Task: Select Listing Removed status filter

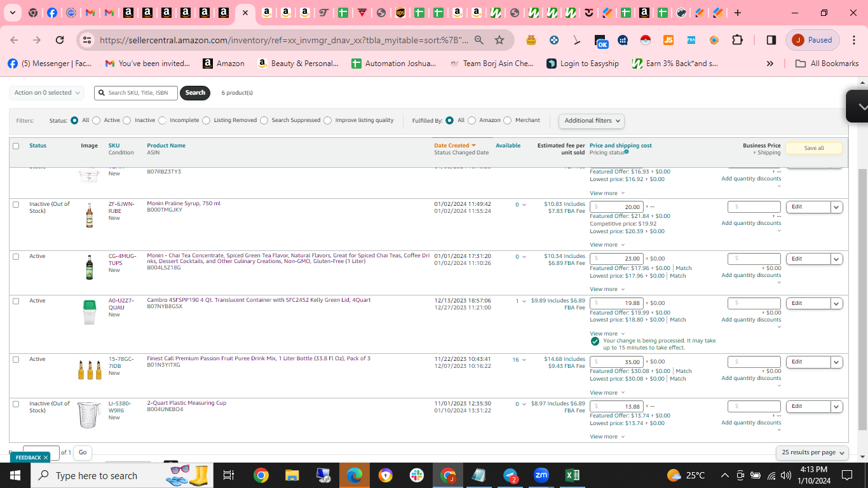Action: tap(206, 120)
